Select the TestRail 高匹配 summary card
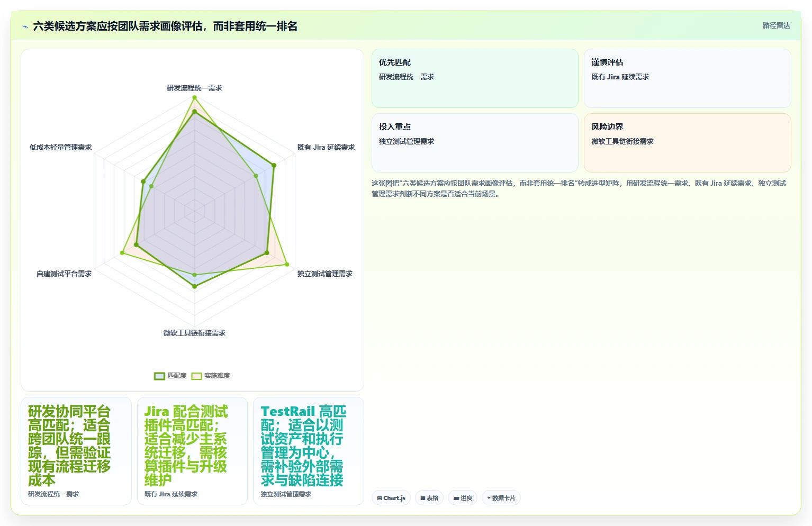The image size is (812, 526). [309, 451]
